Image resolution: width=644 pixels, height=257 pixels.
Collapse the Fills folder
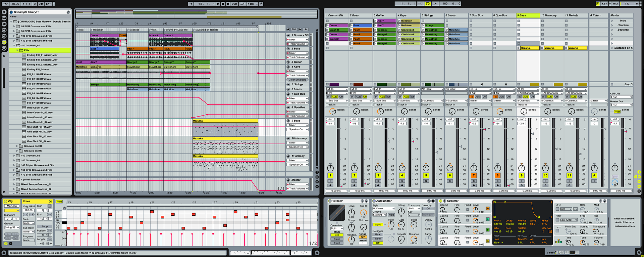pyautogui.click(x=17, y=50)
